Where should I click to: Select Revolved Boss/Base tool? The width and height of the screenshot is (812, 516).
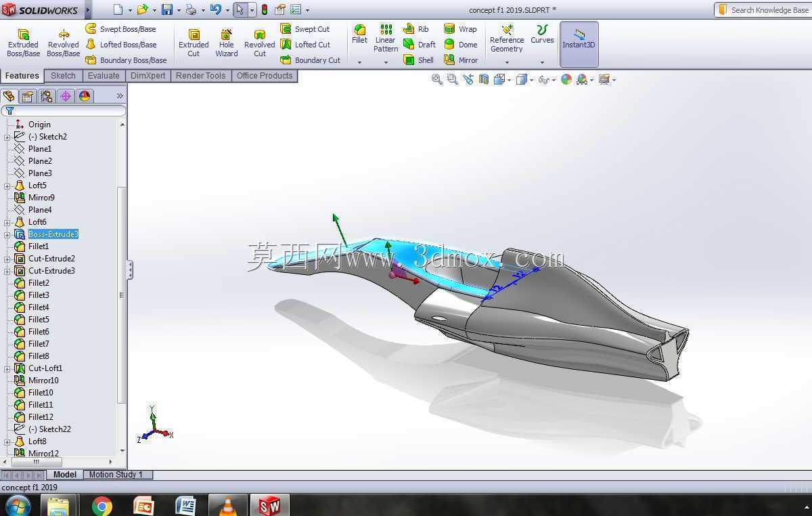(x=63, y=43)
